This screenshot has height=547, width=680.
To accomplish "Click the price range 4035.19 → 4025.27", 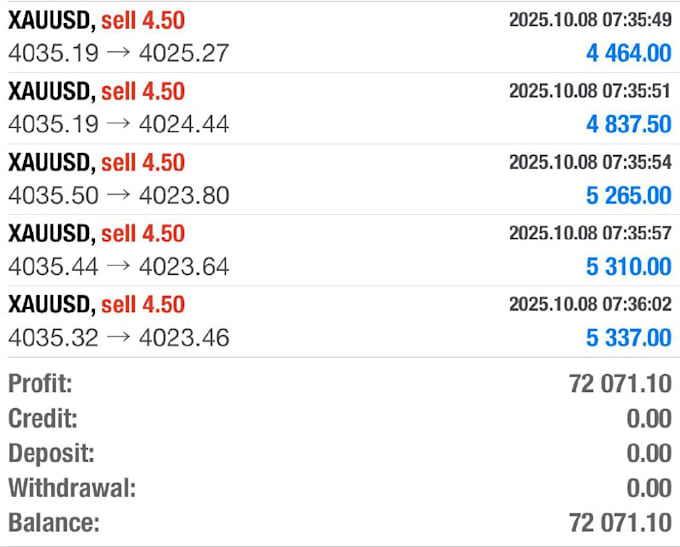I will pyautogui.click(x=118, y=53).
